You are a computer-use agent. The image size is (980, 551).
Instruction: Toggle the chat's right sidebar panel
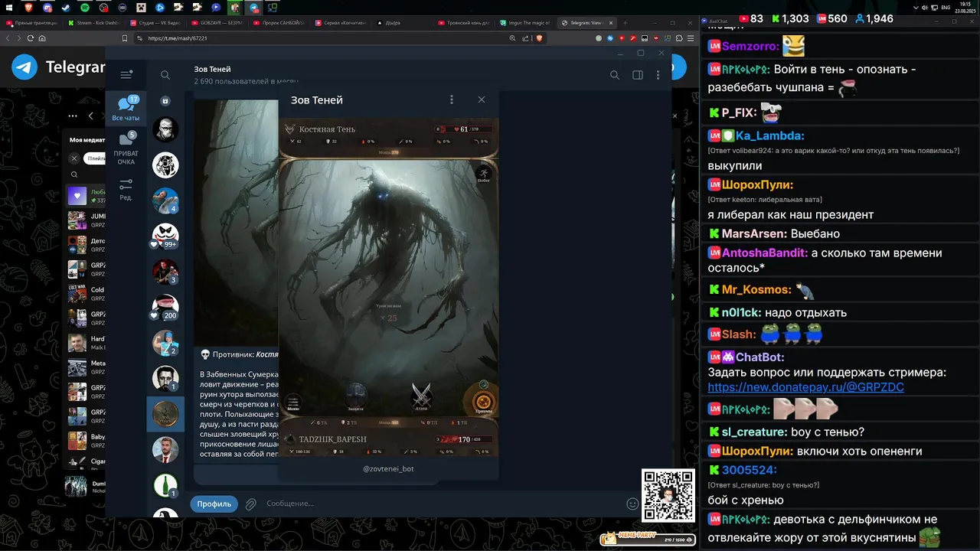pos(637,75)
